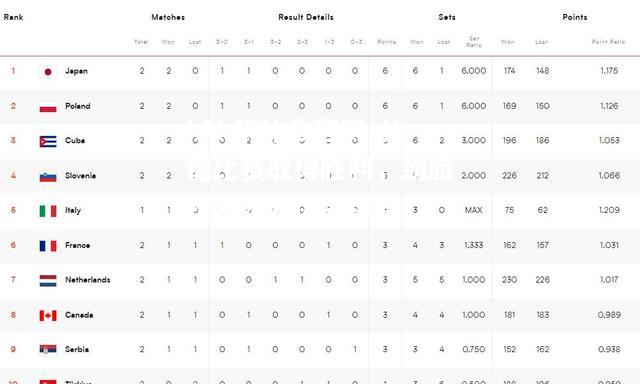
Task: Sort by the Rank column header
Action: click(13, 17)
